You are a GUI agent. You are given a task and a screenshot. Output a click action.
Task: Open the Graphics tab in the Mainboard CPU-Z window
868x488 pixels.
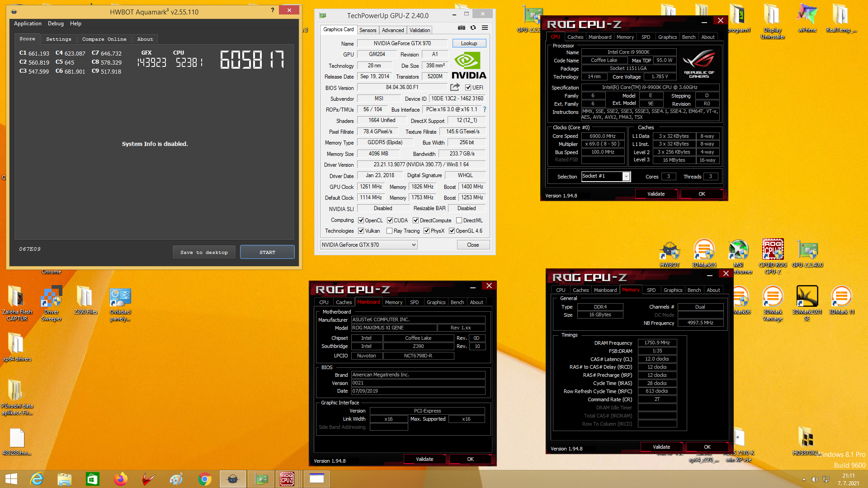click(436, 302)
